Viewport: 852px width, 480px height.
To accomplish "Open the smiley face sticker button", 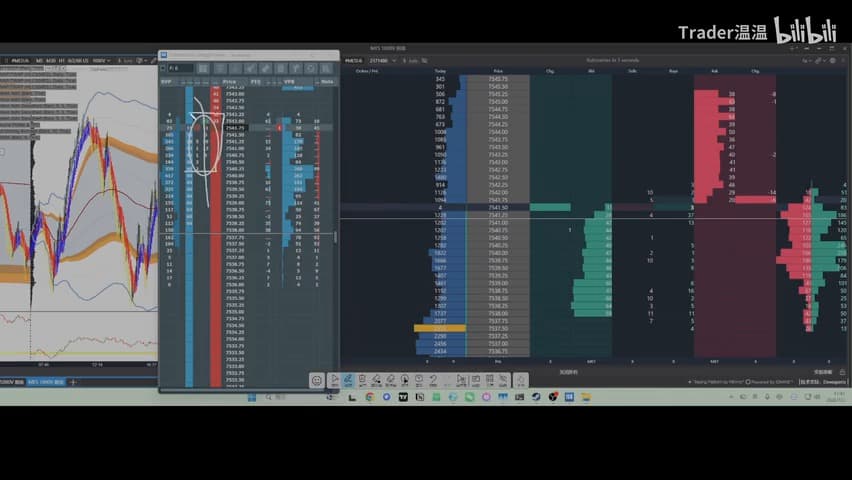I will pyautogui.click(x=317, y=380).
